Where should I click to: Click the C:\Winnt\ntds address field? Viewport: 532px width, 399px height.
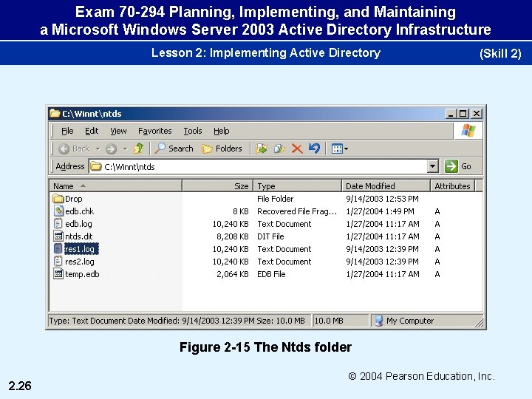pos(258,166)
